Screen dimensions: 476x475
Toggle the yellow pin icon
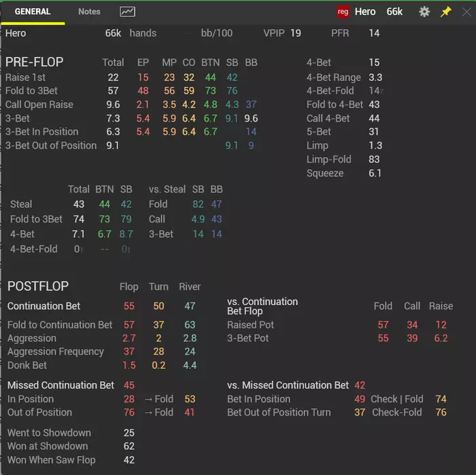pyautogui.click(x=445, y=12)
